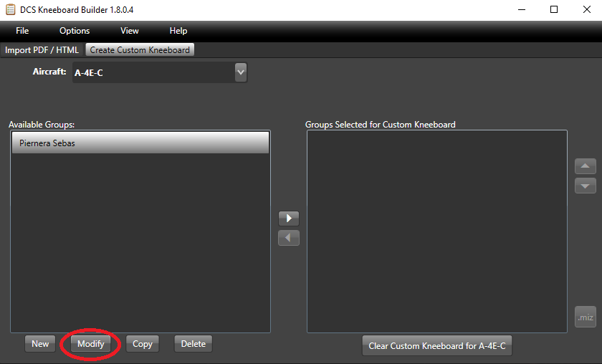Maximize the Kneeboard Builder window
602x364 pixels.
tap(553, 9)
